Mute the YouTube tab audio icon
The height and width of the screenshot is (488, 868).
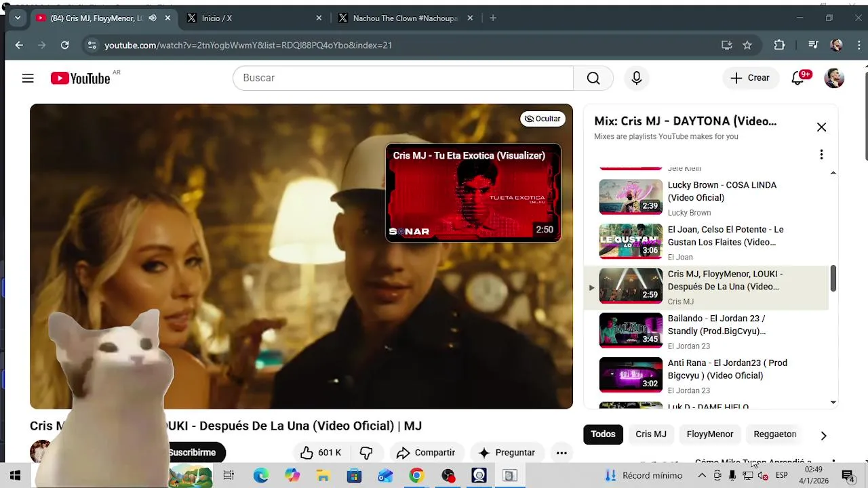point(152,18)
